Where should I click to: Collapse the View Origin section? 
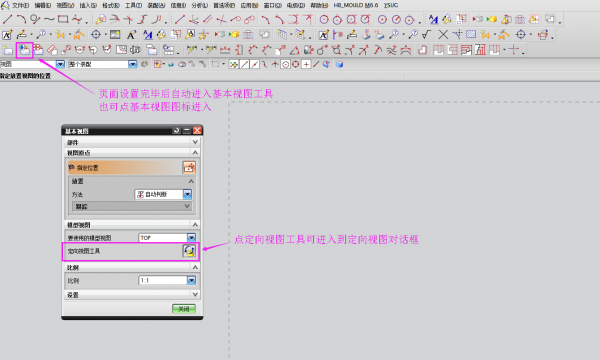[x=195, y=153]
